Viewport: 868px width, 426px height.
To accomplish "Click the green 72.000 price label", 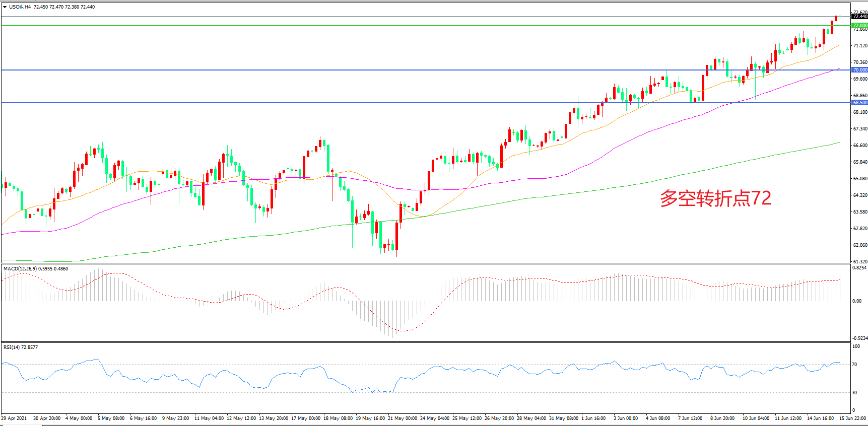I will tap(859, 26).
